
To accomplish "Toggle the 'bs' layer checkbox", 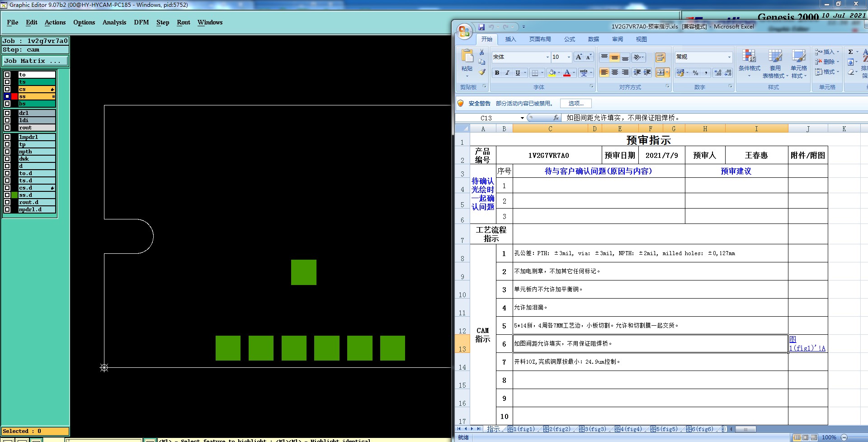I will 7,104.
